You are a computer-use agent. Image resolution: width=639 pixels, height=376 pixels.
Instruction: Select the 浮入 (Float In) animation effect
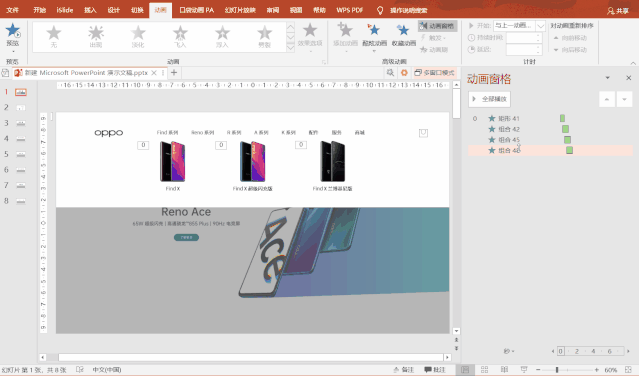click(222, 37)
